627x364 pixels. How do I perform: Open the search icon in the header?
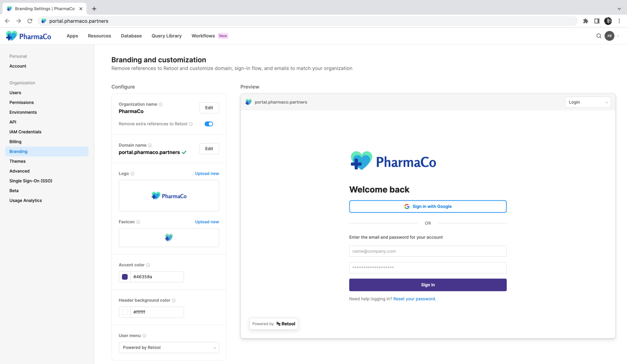599,36
